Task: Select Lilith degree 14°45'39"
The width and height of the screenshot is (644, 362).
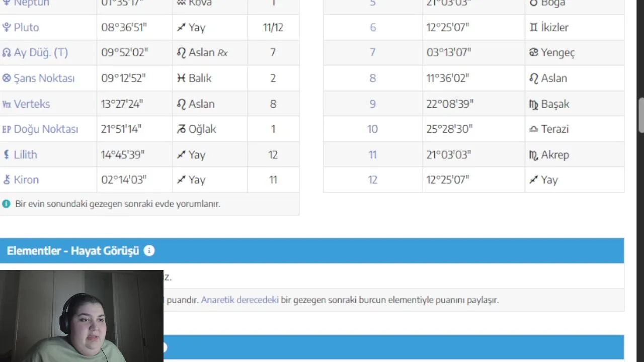Action: 123,154
